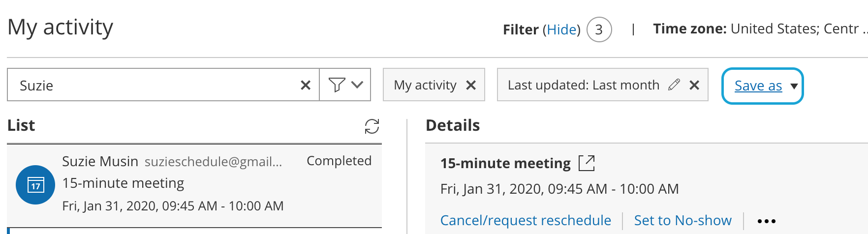Open 15-minute meeting in new window icon

click(x=587, y=163)
